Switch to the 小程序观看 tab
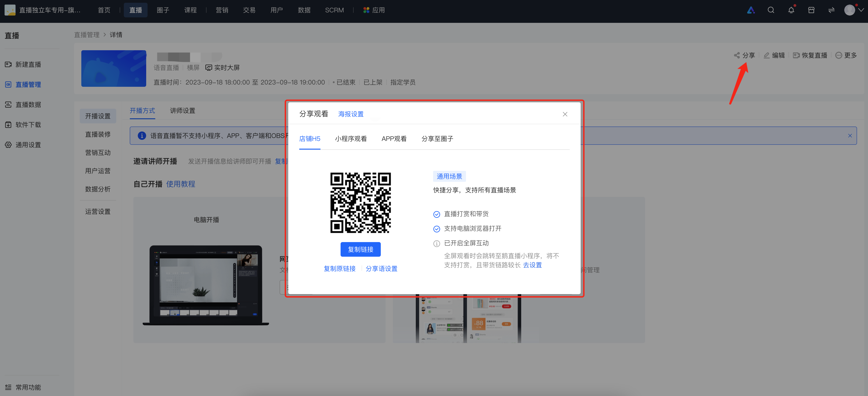 351,139
